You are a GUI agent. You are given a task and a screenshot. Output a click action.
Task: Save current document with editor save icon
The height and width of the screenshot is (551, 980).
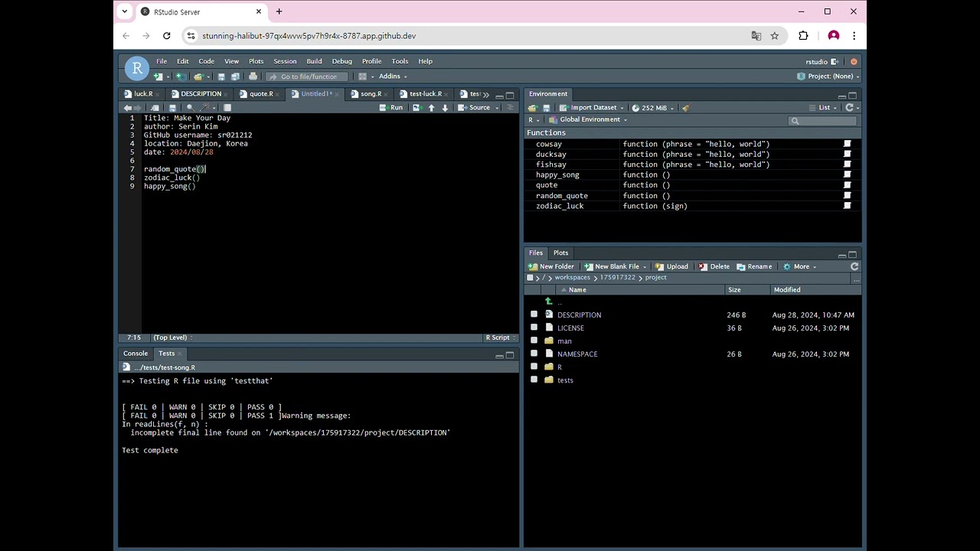pyautogui.click(x=172, y=108)
